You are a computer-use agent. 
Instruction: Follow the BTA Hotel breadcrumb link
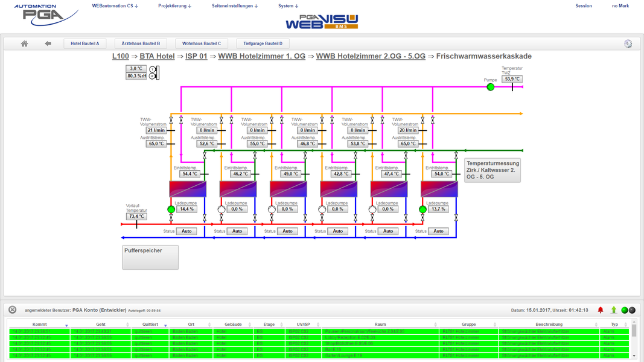[157, 56]
